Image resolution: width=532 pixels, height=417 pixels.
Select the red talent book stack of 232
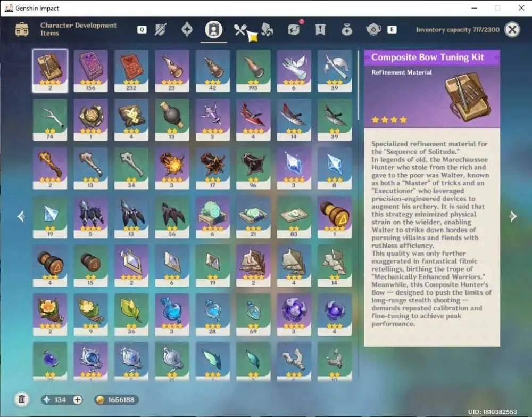point(131,71)
